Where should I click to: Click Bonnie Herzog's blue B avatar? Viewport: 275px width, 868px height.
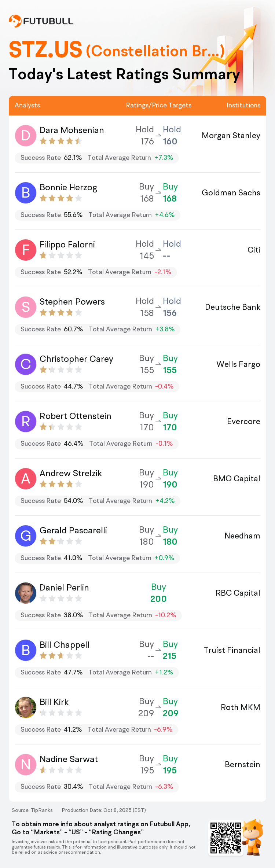26,193
